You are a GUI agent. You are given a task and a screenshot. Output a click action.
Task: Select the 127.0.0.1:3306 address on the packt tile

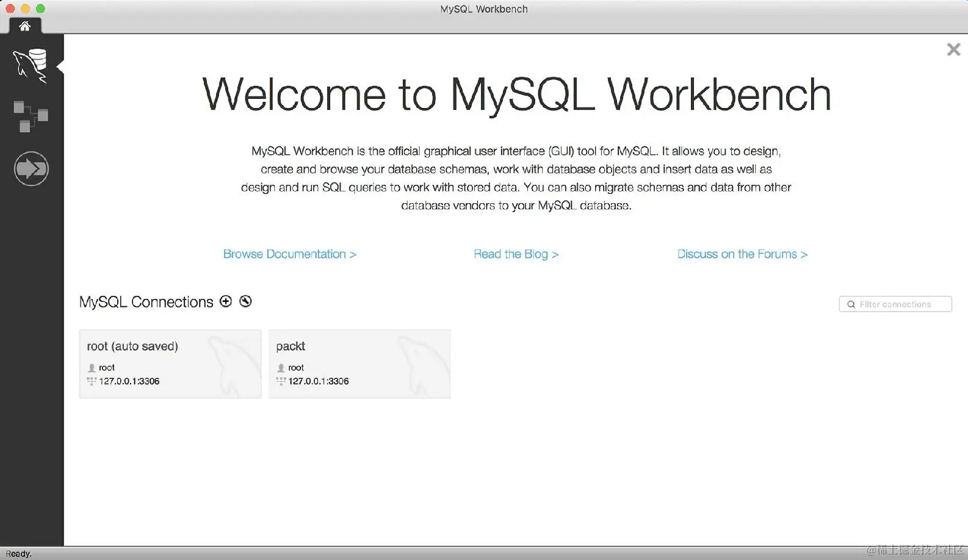pyautogui.click(x=319, y=381)
